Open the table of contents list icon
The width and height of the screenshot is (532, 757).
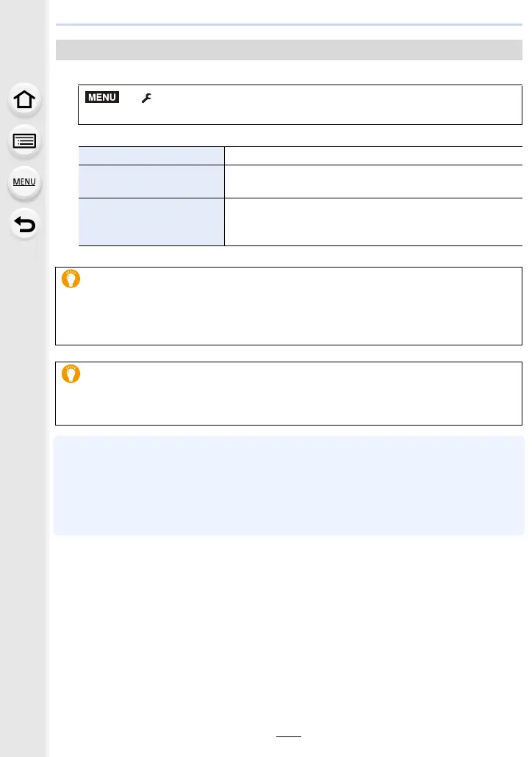[25, 142]
